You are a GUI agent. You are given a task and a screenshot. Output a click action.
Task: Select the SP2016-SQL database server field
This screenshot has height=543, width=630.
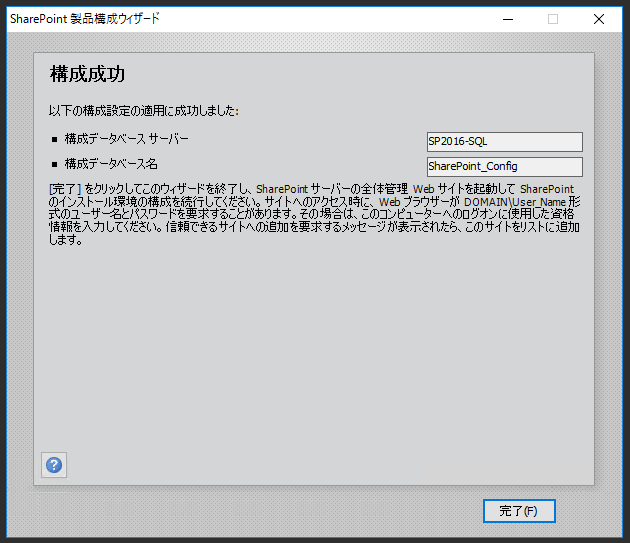click(x=505, y=141)
